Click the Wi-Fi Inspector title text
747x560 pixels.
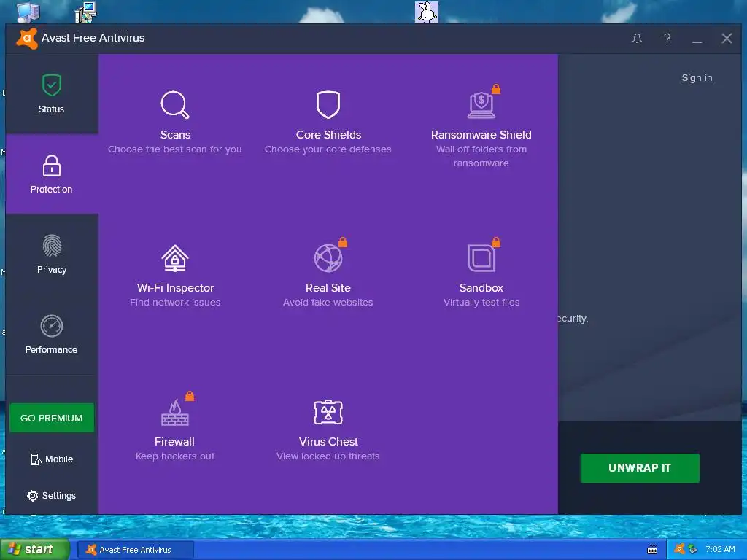(175, 288)
